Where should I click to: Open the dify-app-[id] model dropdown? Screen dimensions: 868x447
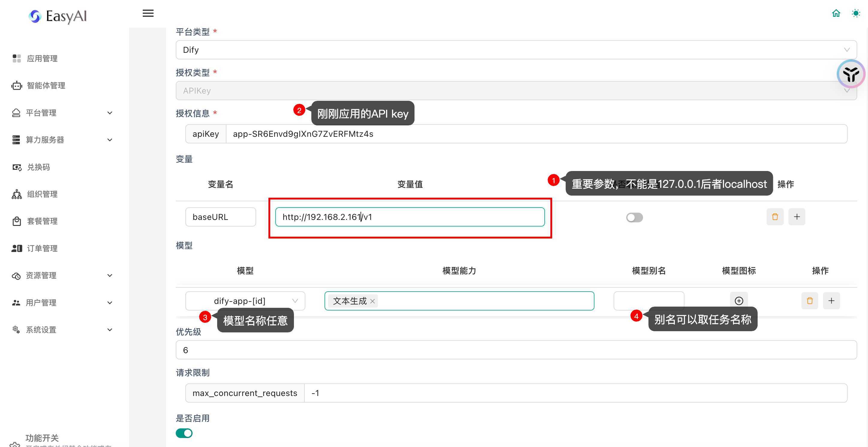pos(245,301)
